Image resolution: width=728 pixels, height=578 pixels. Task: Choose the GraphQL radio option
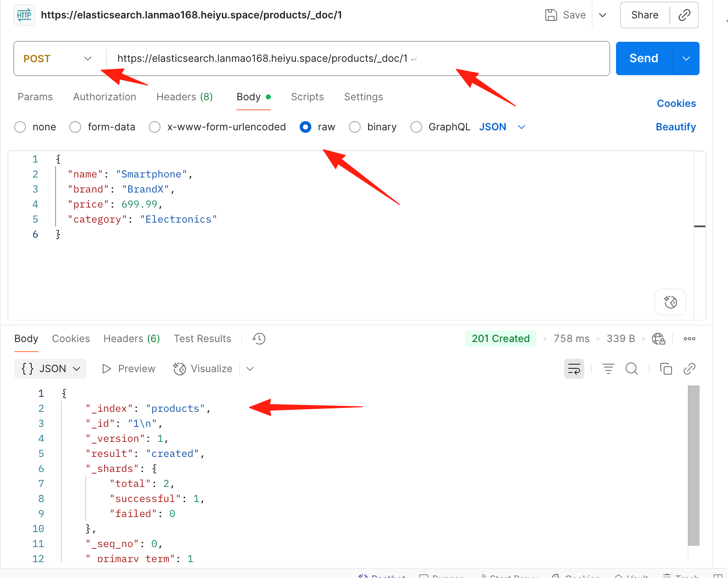tap(416, 127)
